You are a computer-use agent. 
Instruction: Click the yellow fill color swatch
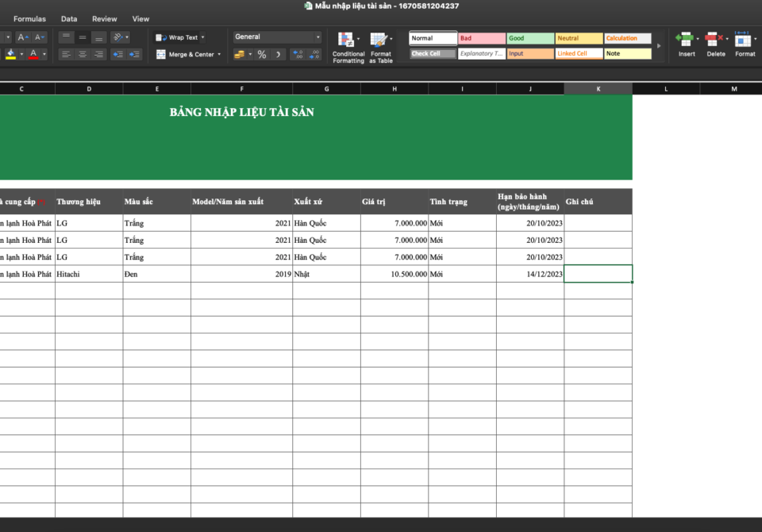pos(10,55)
